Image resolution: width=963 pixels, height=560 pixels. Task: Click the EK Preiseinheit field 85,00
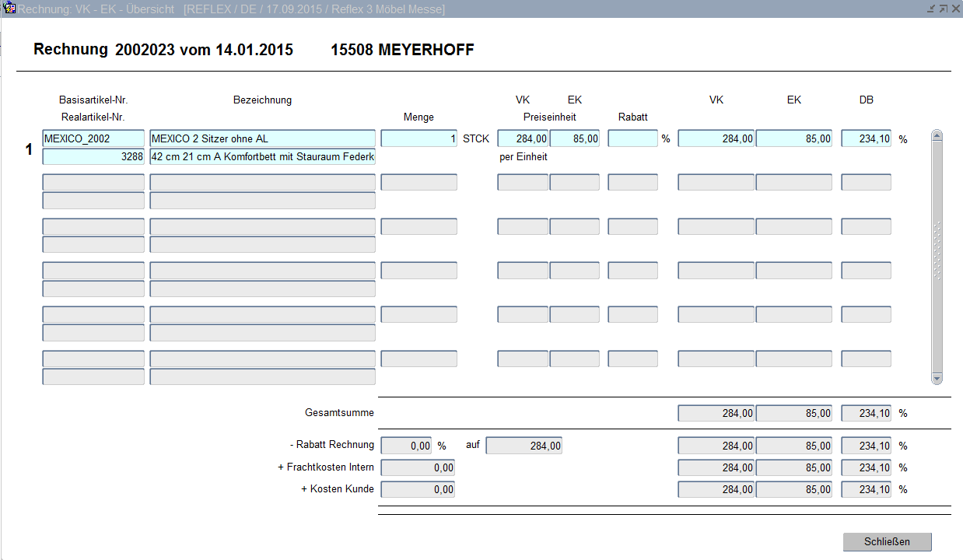tap(574, 138)
